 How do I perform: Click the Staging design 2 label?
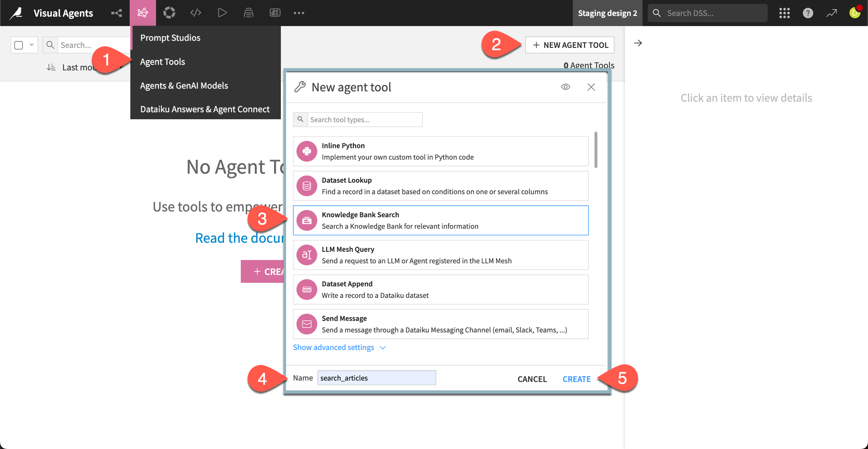click(x=607, y=13)
